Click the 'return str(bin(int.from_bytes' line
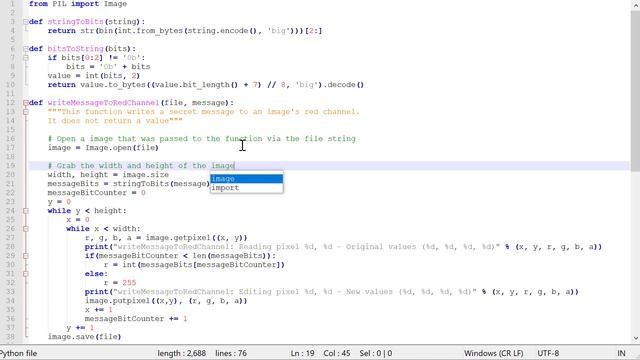The height and width of the screenshot is (360, 640). tap(185, 31)
